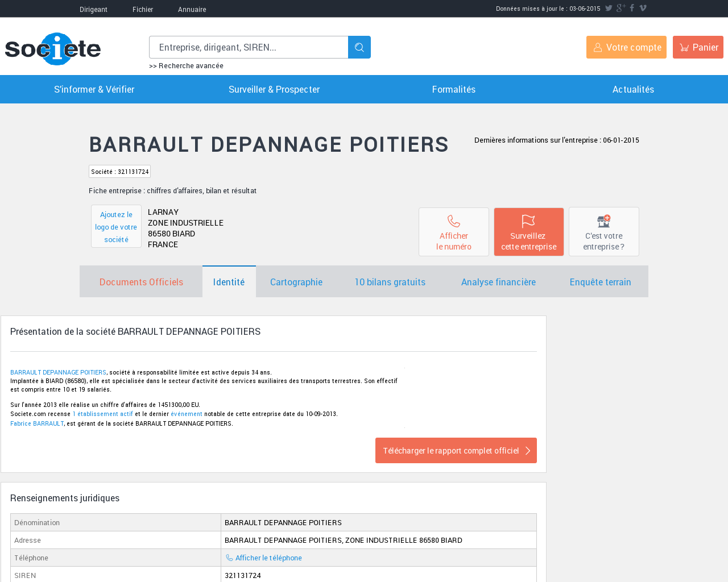This screenshot has width=728, height=582.
Task: Click Dernières informations sur l'entreprise date
Action: (x=557, y=140)
